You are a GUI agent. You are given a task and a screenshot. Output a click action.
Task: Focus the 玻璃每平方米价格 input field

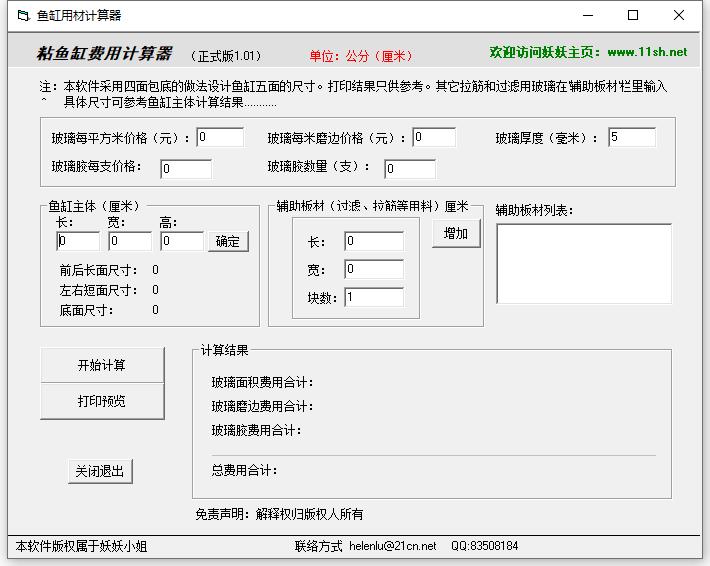(x=220, y=137)
